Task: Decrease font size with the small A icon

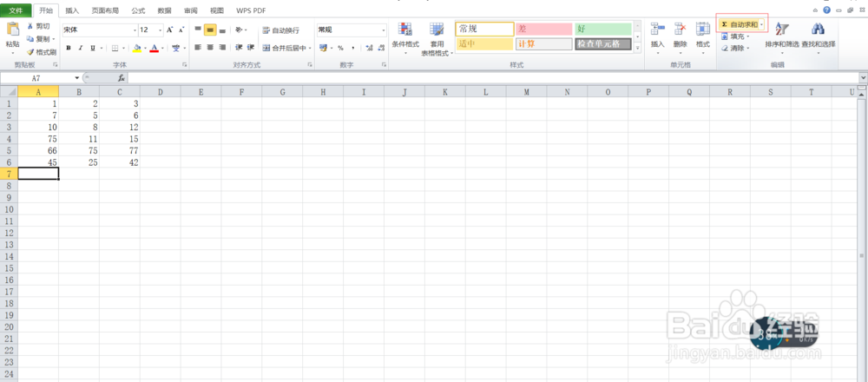Action: pos(181,30)
